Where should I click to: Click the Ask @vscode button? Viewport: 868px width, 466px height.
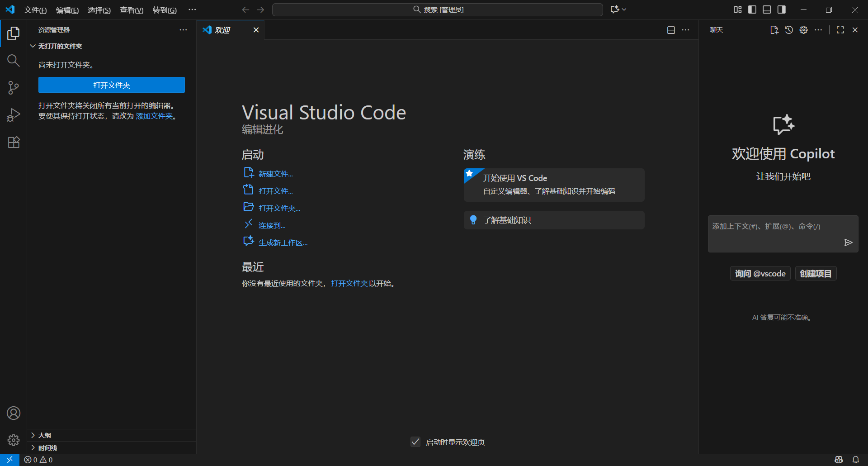pyautogui.click(x=760, y=274)
